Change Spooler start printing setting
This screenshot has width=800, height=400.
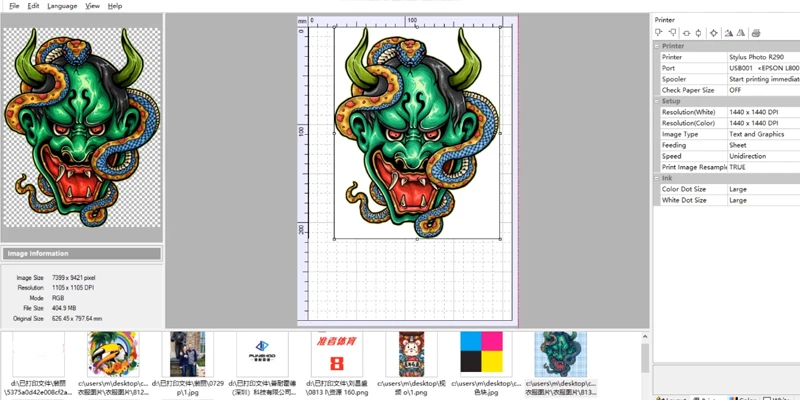click(x=764, y=79)
